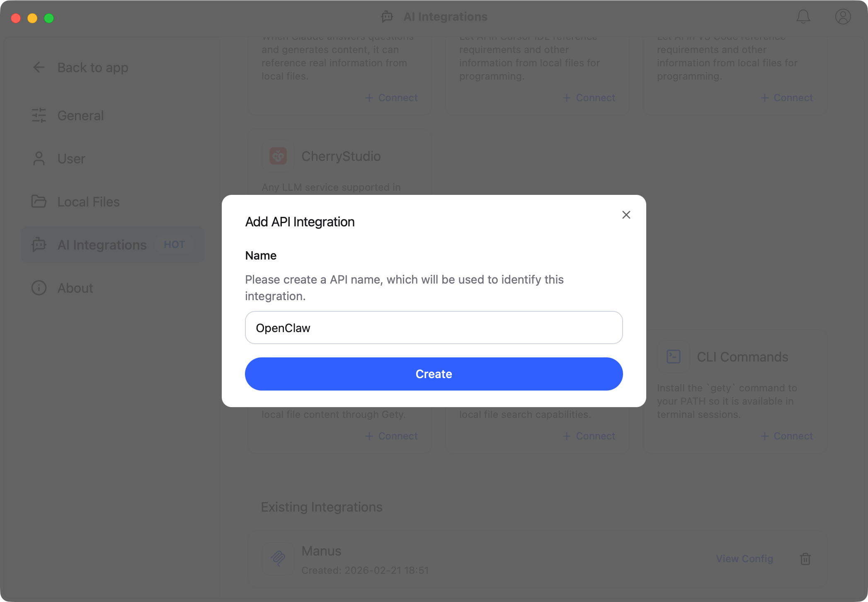The height and width of the screenshot is (602, 868).
Task: Click the OpenClaw name input field
Action: coord(434,328)
